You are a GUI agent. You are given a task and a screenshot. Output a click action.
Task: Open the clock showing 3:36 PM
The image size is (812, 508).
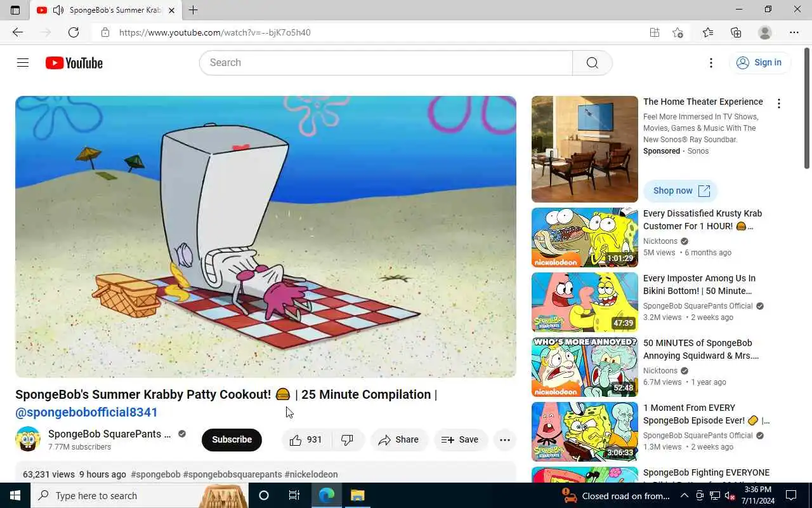tap(757, 495)
